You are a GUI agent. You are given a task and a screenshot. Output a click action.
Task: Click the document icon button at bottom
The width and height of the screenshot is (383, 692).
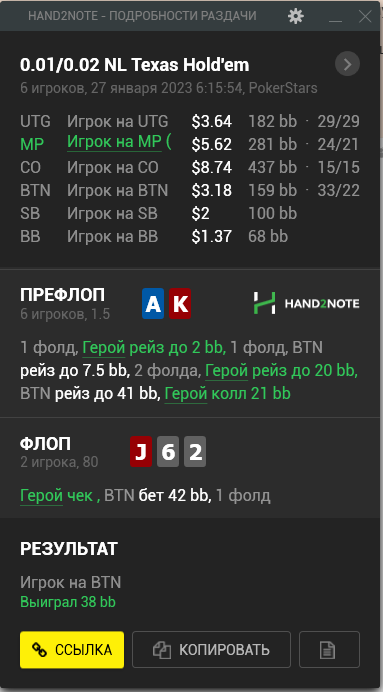329,649
